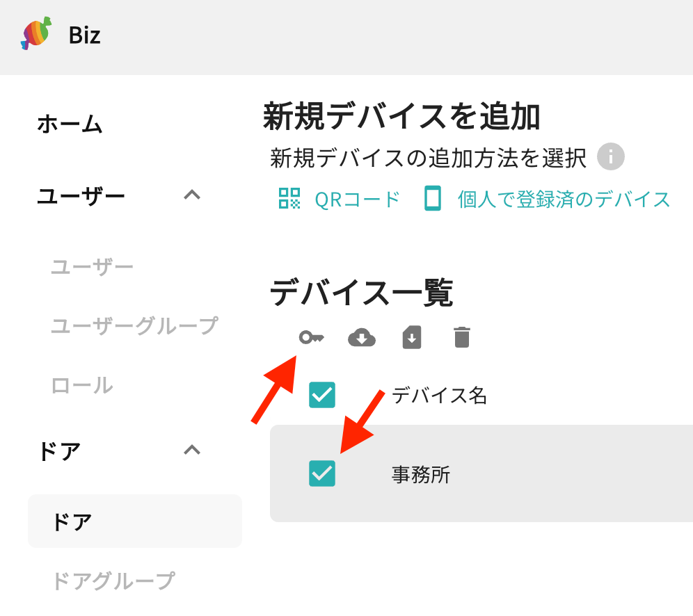Collapse the ユーザー sidebar section
This screenshot has height=616, width=693.
coord(192,195)
